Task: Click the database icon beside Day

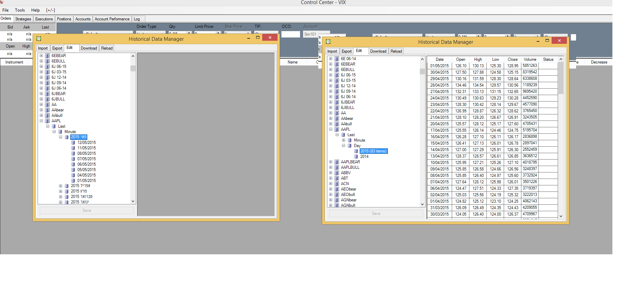Action: point(350,146)
